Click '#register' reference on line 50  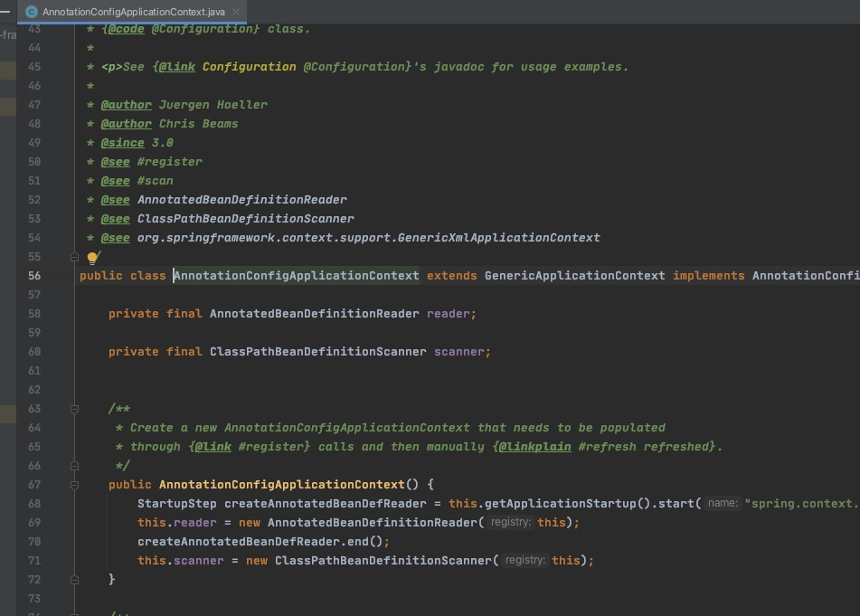click(x=169, y=162)
